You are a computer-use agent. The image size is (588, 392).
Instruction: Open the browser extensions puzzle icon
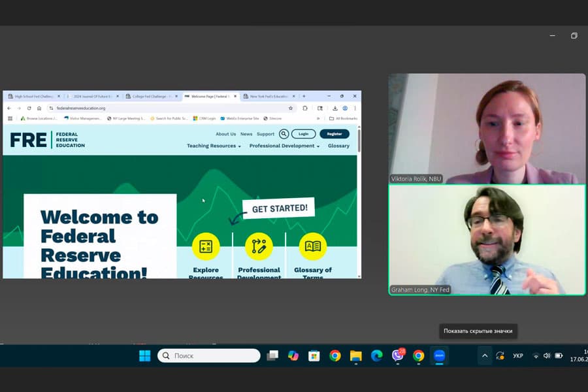tap(305, 108)
